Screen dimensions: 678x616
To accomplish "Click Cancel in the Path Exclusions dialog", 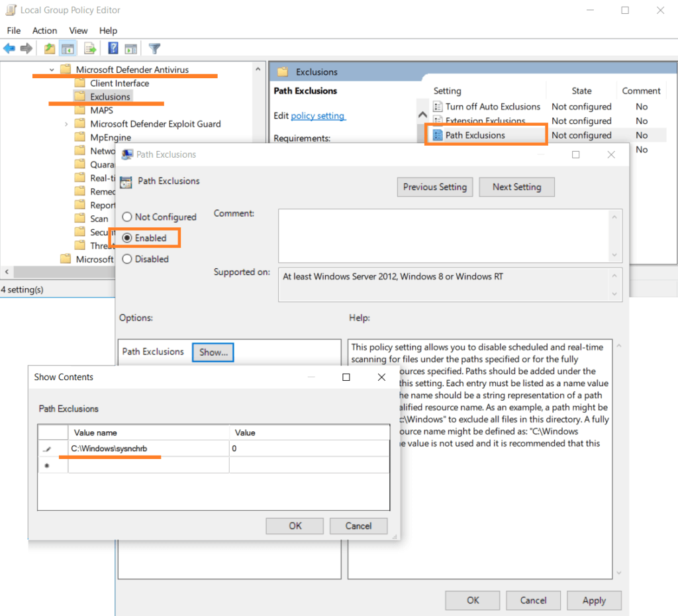I will [533, 600].
